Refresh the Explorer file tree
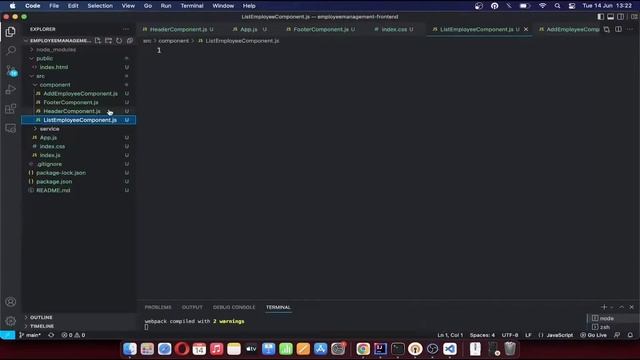 (119, 40)
